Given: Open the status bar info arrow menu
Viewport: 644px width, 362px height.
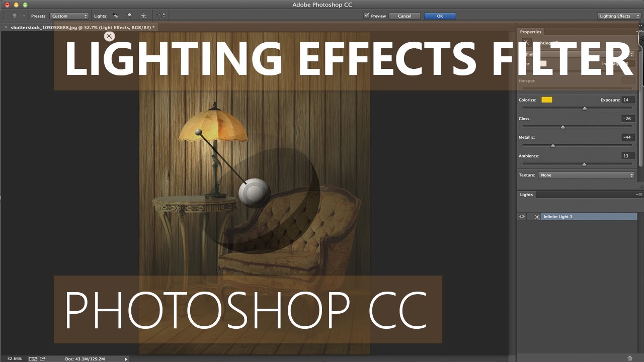Looking at the screenshot, I should pyautogui.click(x=126, y=359).
